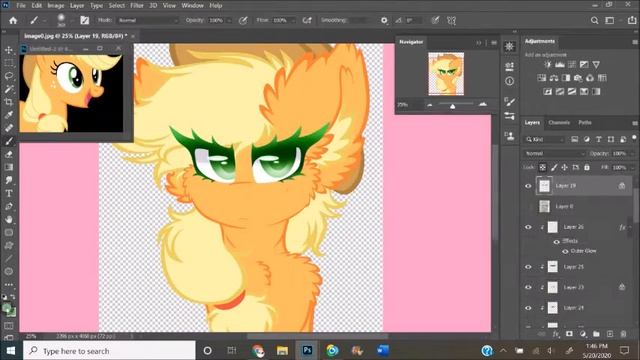Add a Levels adjustment
The height and width of the screenshot is (360, 640).
click(560, 64)
